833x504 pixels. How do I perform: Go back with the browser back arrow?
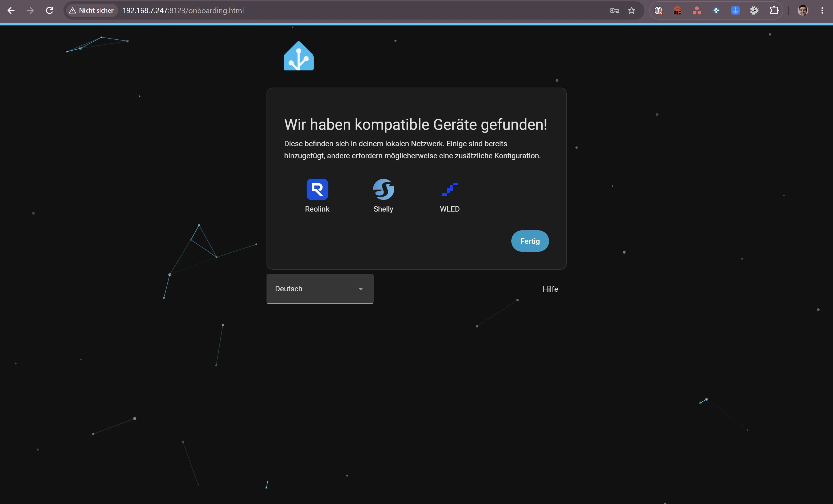pyautogui.click(x=11, y=10)
